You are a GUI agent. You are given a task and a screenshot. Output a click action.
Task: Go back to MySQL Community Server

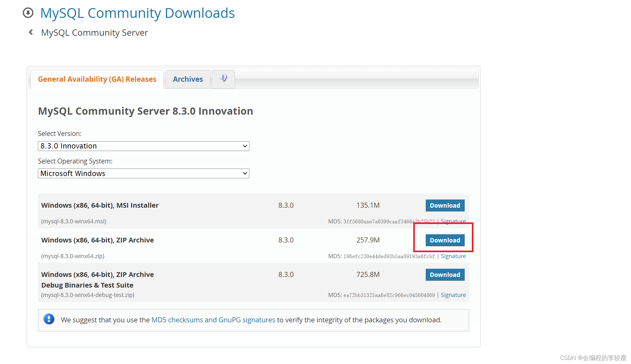coord(94,33)
